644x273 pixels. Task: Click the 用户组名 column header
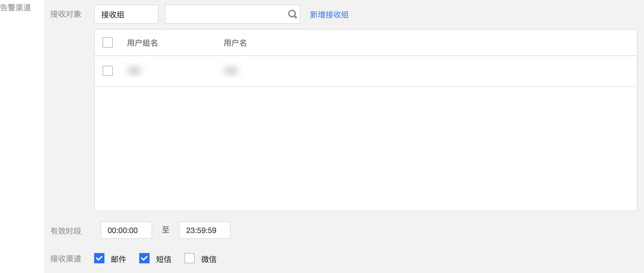(x=142, y=43)
